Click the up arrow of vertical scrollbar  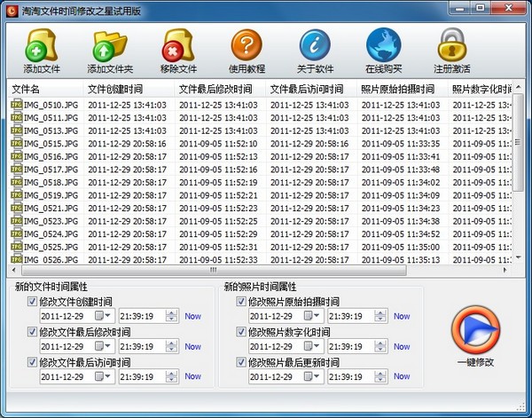(x=518, y=87)
